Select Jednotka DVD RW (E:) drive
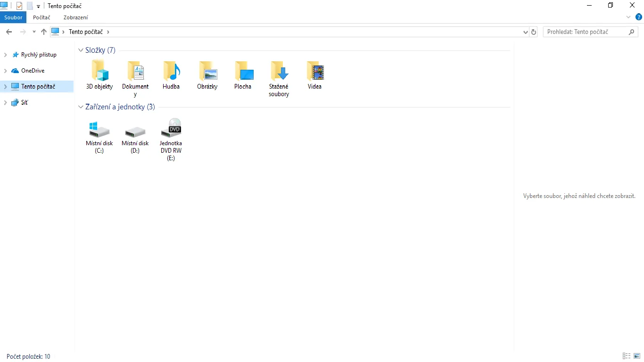Viewport: 644px width, 362px height. point(171,140)
